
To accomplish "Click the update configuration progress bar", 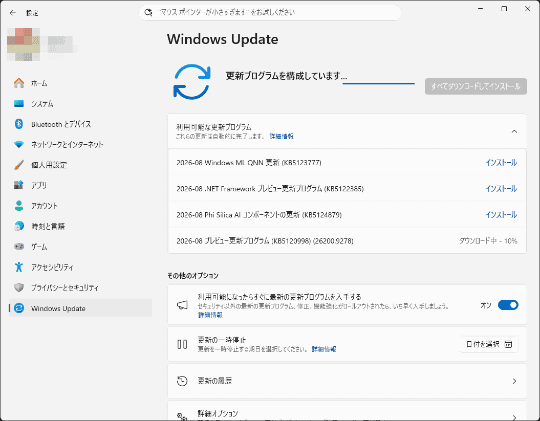I will (x=378, y=83).
